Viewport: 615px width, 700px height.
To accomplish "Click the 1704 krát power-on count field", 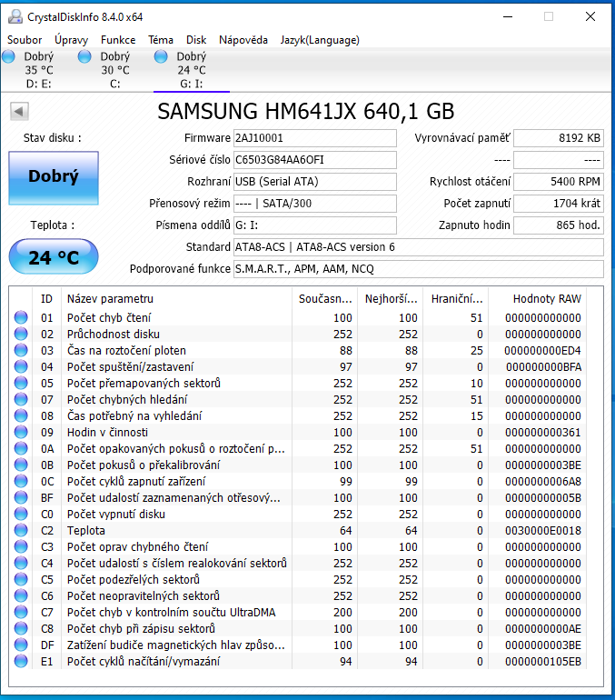I will [559, 204].
